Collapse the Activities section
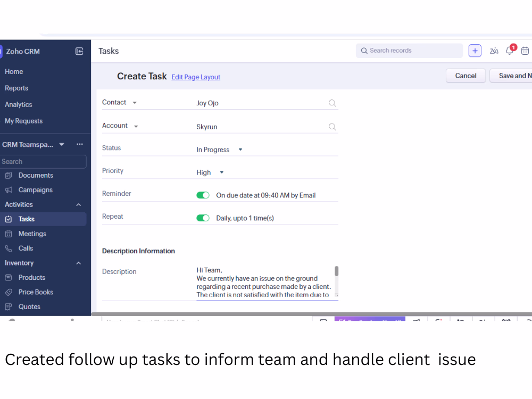 (79, 205)
